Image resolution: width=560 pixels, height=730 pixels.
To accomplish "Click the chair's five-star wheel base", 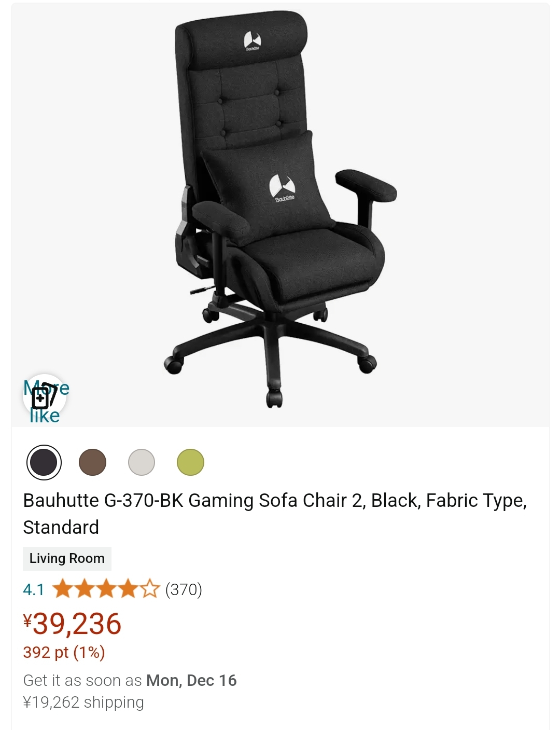I will (x=270, y=348).
